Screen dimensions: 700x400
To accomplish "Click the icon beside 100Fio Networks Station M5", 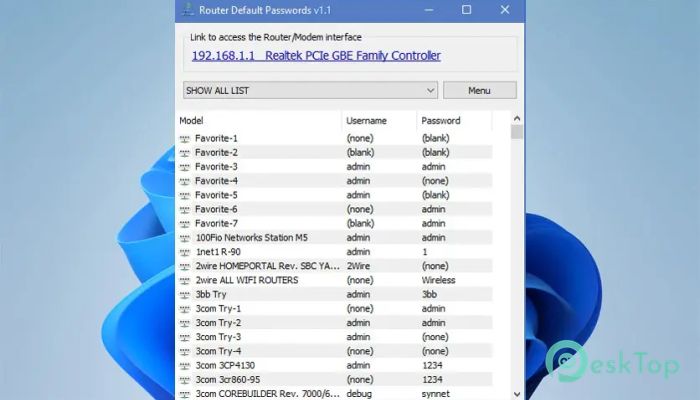I will point(184,238).
